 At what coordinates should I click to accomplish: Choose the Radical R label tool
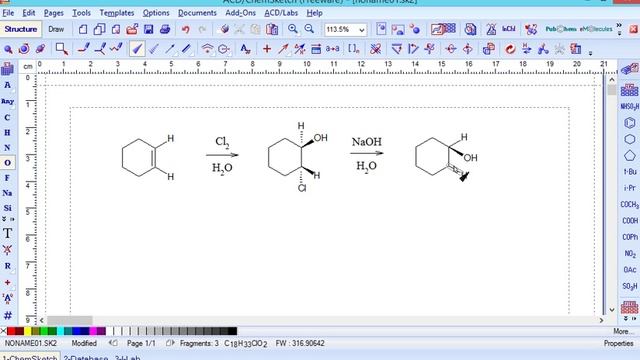(x=7, y=266)
